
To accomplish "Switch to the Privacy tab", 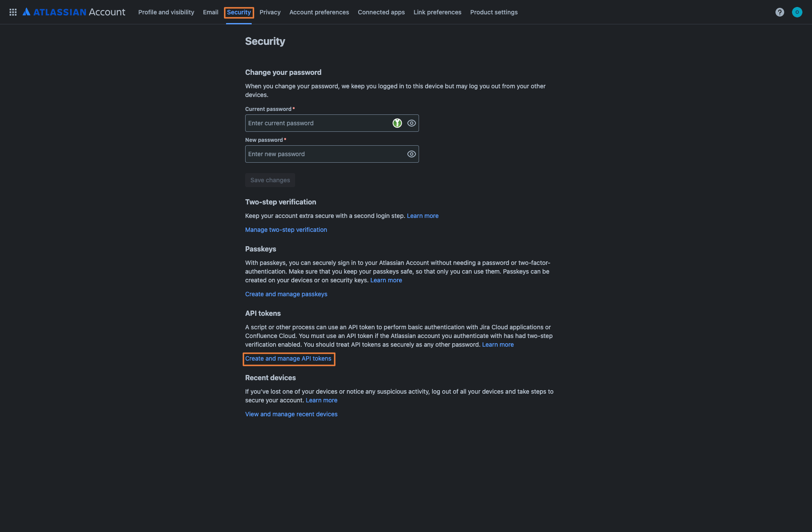I will [x=270, y=12].
